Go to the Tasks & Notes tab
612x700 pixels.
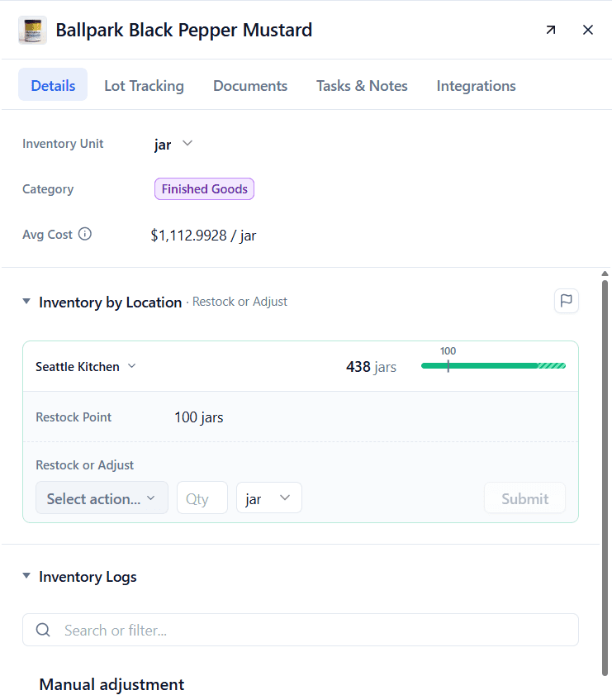362,85
